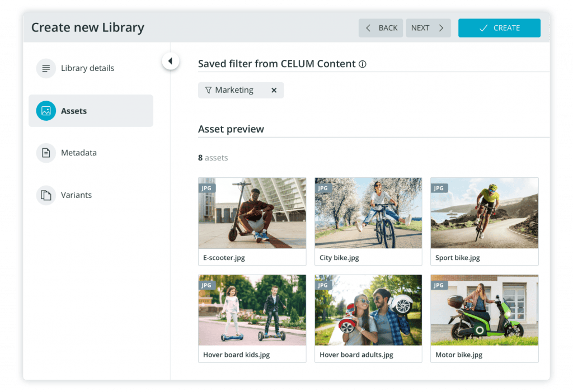Select the E-scooter.jpg thumbnail

coord(252,213)
